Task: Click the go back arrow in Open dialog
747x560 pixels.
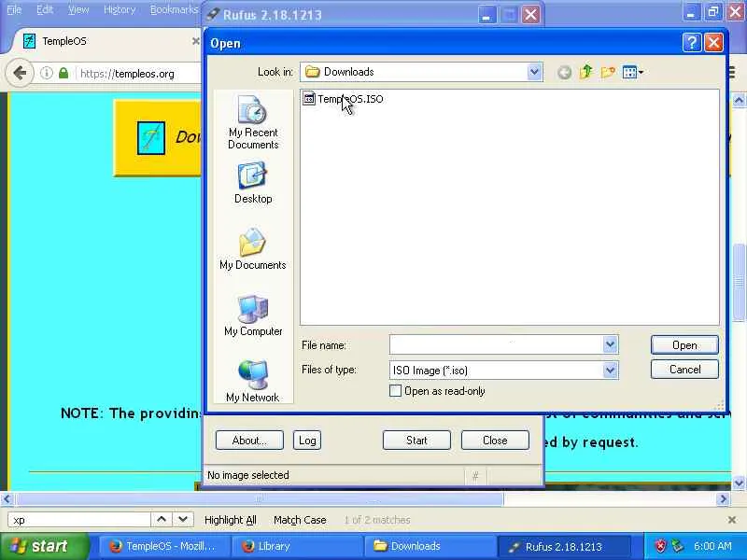Action: click(565, 73)
